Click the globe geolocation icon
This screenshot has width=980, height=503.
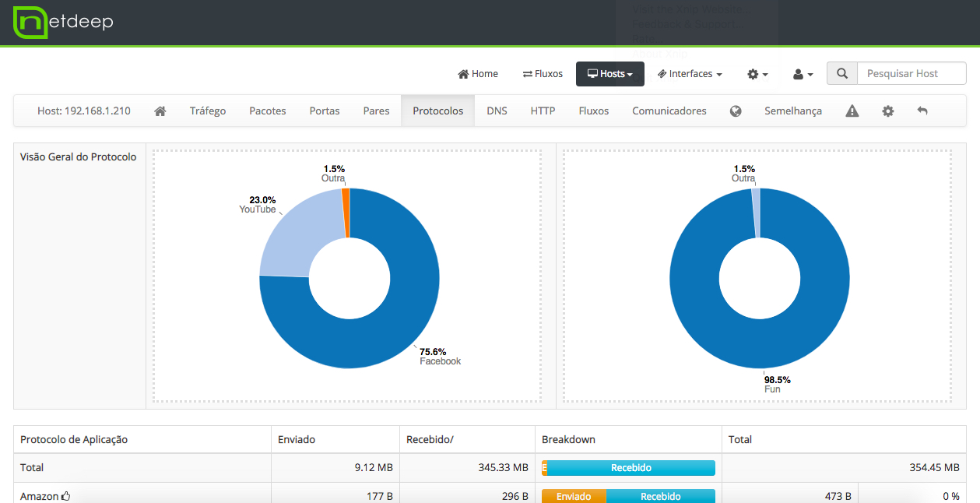click(736, 111)
